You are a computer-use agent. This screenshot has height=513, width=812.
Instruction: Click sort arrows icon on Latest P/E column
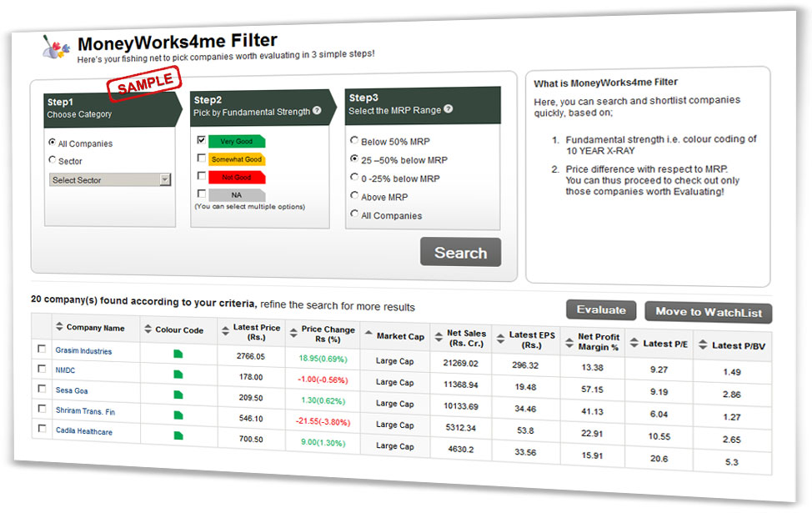point(634,343)
